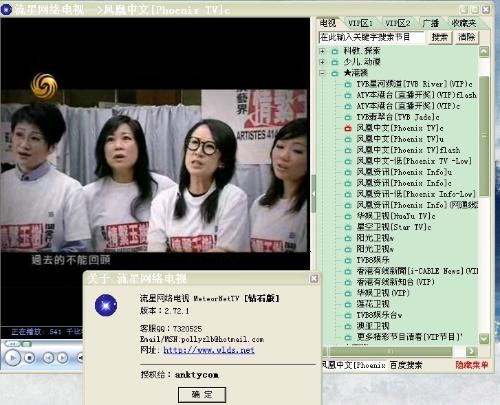Select the TVB8娱乐 channel

[373, 260]
